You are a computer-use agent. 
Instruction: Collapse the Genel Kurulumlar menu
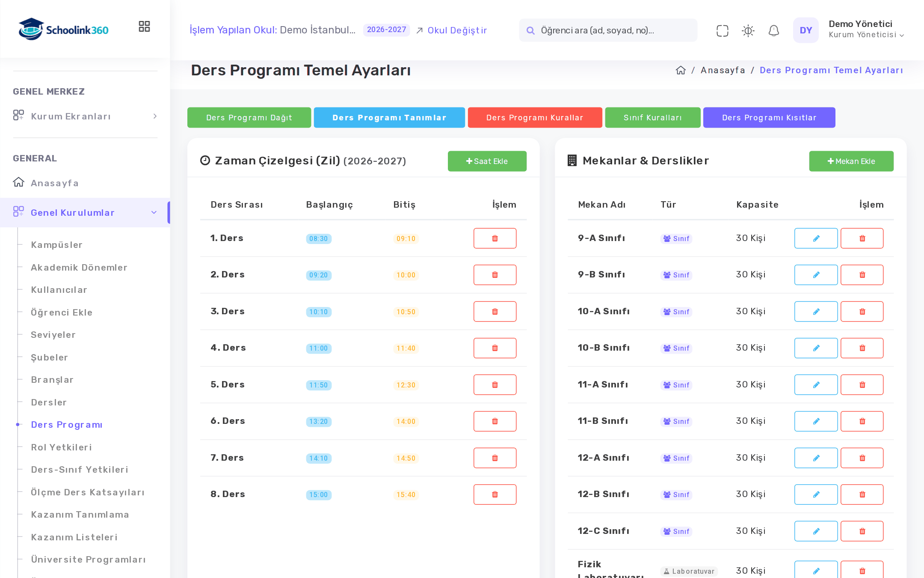point(85,213)
